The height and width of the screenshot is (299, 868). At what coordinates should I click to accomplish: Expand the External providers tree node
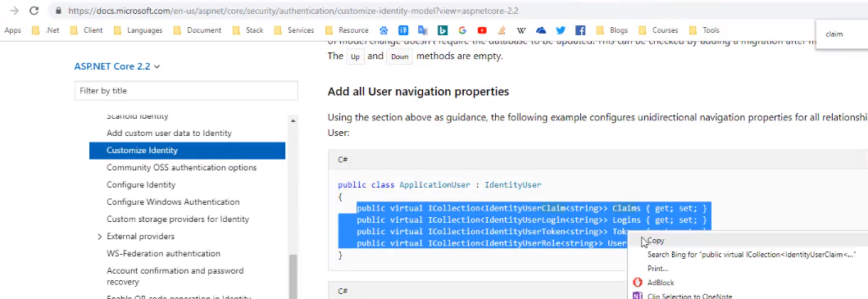click(x=100, y=237)
